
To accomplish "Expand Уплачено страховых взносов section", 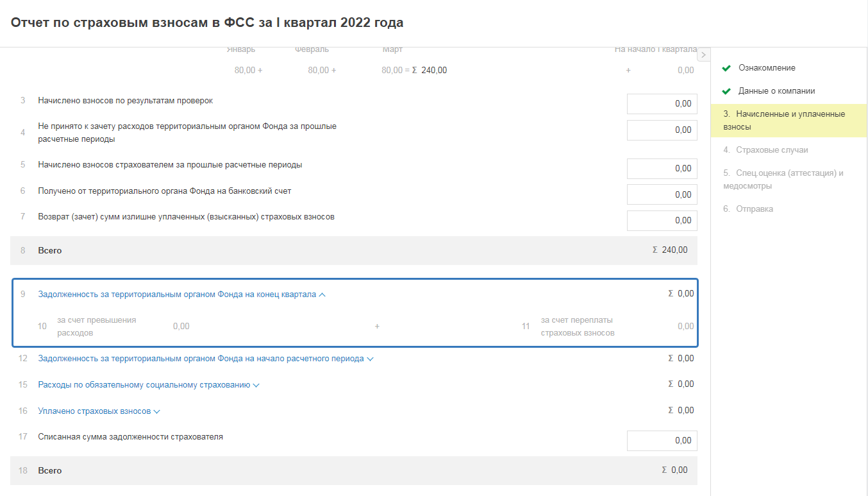I will [x=156, y=411].
